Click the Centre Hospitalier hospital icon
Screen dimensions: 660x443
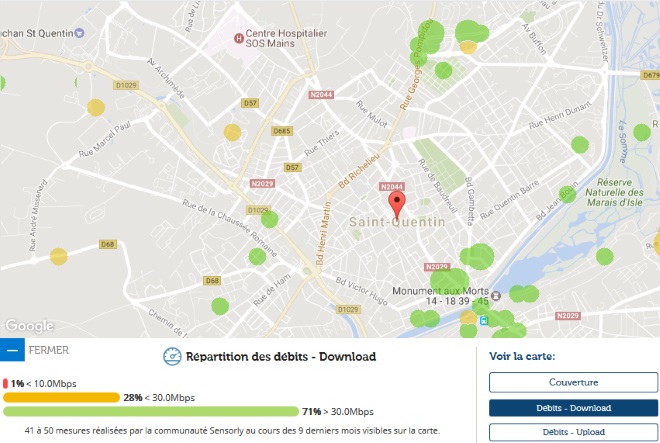click(239, 39)
